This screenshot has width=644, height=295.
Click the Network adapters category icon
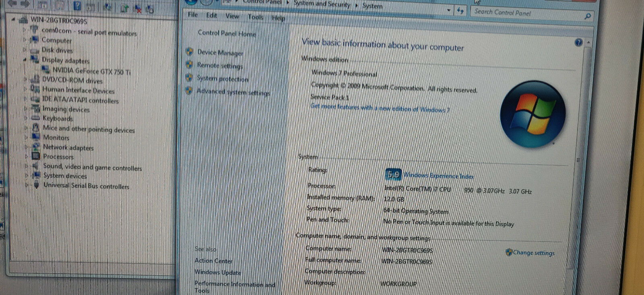pyautogui.click(x=36, y=146)
